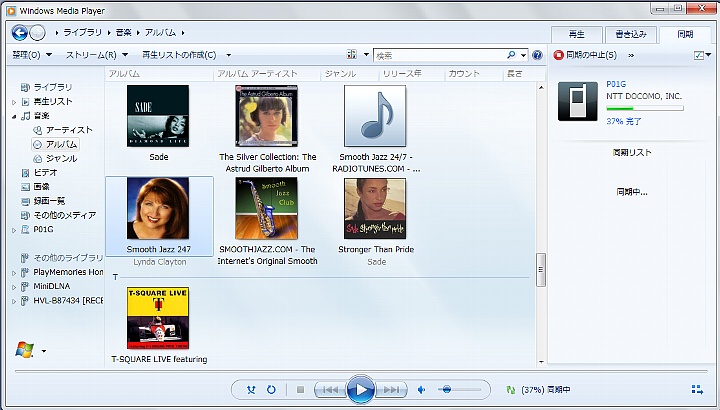Open dropdown beside the Windows logo icon
This screenshot has width=720, height=410.
44,351
